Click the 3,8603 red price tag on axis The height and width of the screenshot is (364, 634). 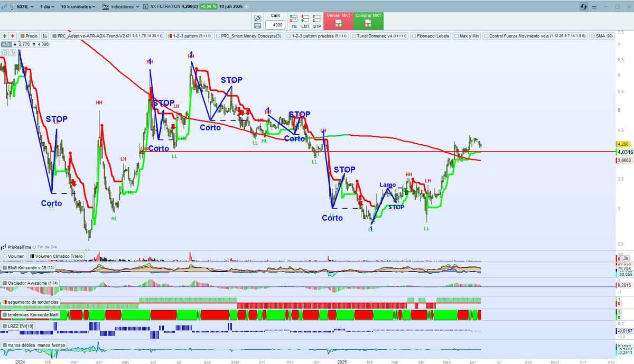624,160
